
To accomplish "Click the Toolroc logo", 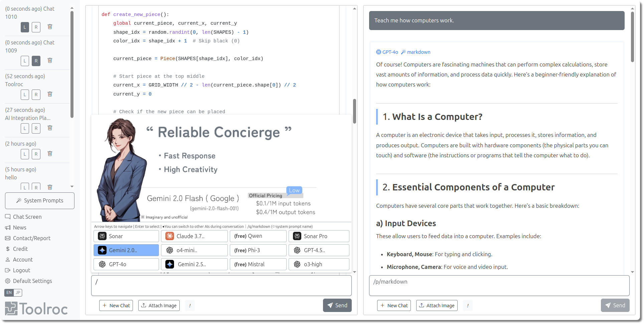I will click(x=36, y=309).
